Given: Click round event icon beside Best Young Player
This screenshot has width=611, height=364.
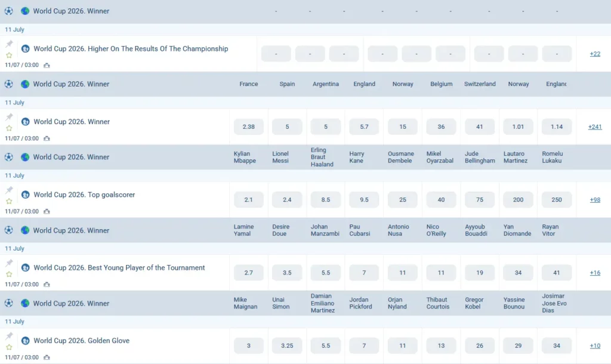Looking at the screenshot, I should [x=25, y=268].
